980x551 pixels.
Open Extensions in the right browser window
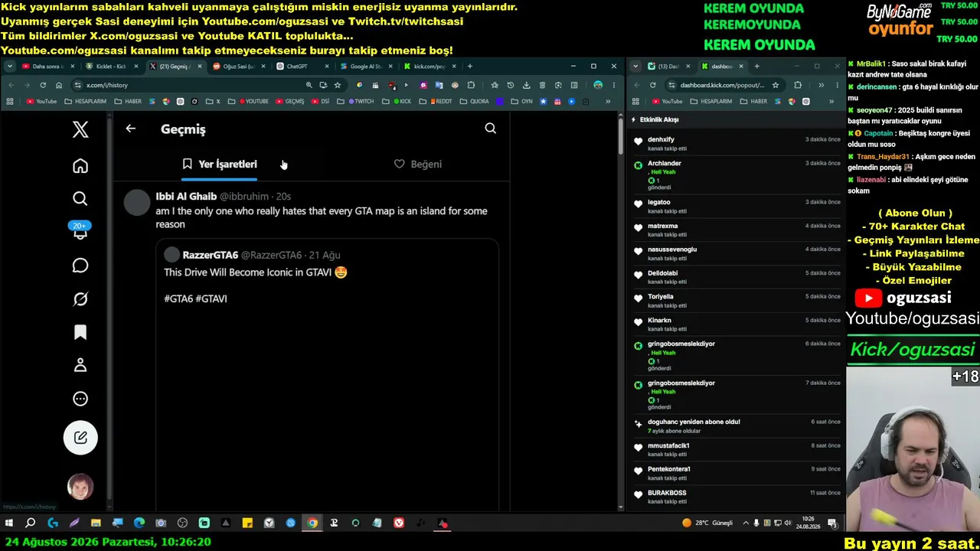(798, 85)
